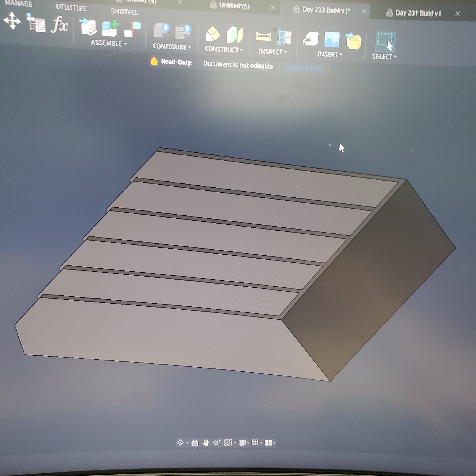The width and height of the screenshot is (476, 476).
Task: Expand the Zoom Window options arrow
Action: click(x=235, y=443)
